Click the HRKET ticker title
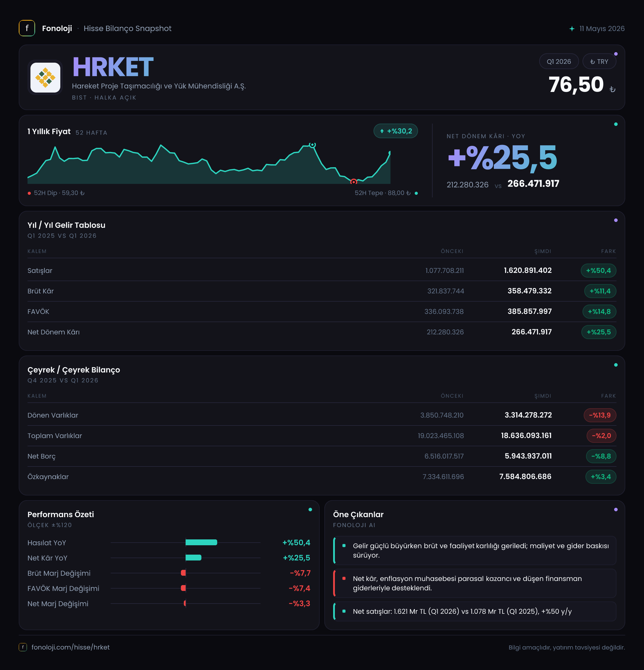 (113, 67)
